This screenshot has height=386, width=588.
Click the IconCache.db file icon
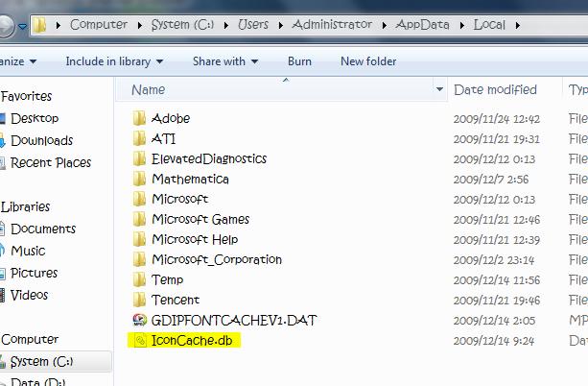pyautogui.click(x=140, y=341)
